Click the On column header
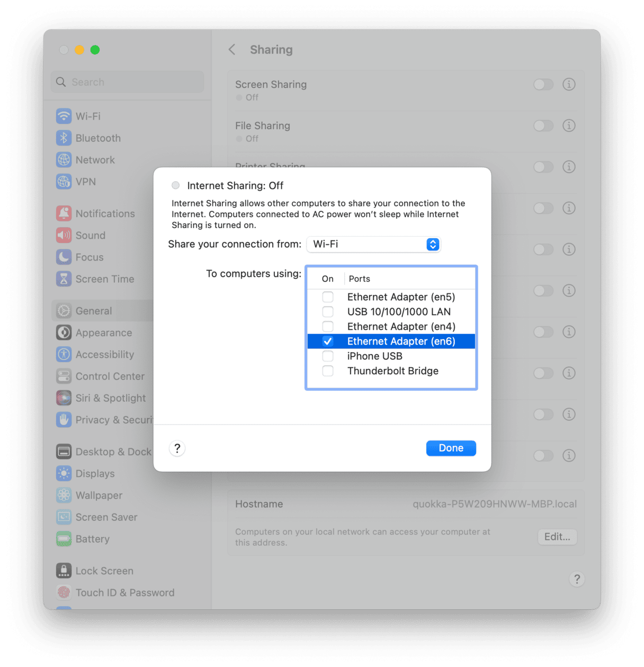This screenshot has height=667, width=644. coord(328,279)
